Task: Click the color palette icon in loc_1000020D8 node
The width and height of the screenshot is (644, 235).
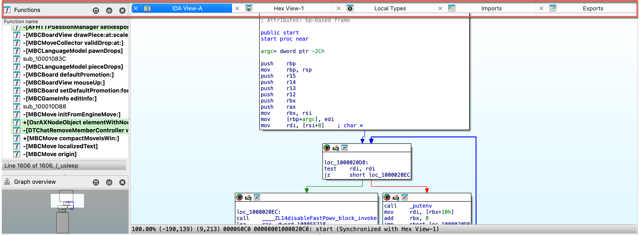Action: pos(327,148)
